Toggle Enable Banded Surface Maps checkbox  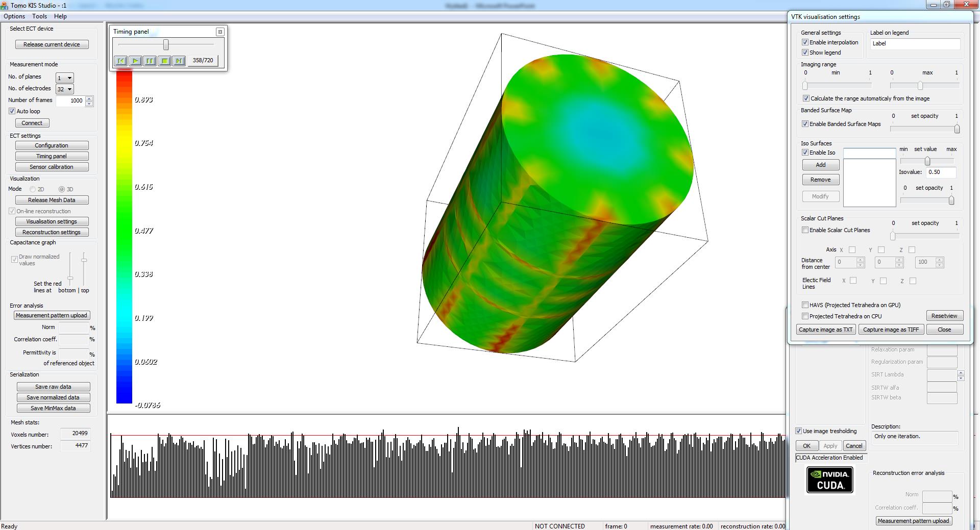805,124
